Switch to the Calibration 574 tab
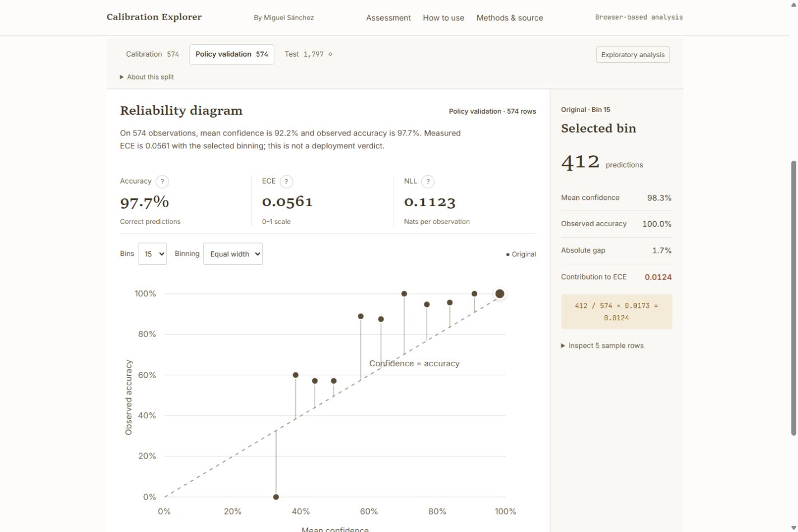This screenshot has width=798, height=532. pos(152,54)
